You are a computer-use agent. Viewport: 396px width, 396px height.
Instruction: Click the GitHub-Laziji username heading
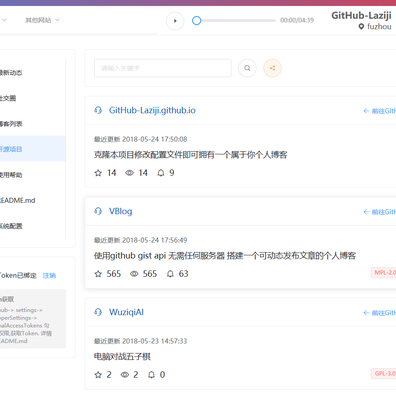coord(361,15)
